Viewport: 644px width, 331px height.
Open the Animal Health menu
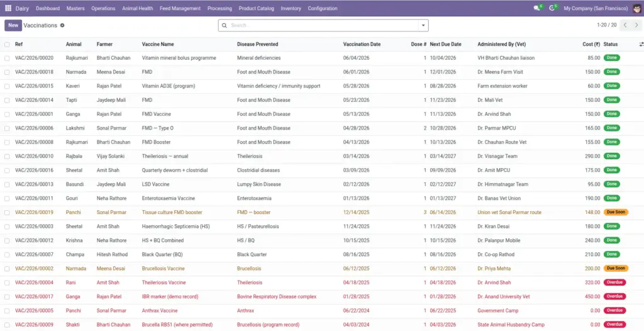[138, 8]
